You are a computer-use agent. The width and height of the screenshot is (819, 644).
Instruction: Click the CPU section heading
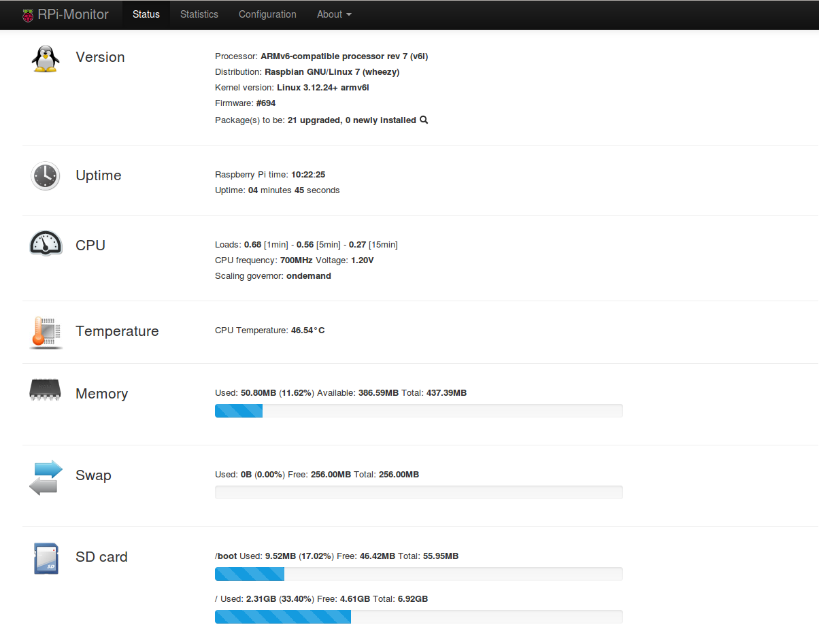click(90, 245)
